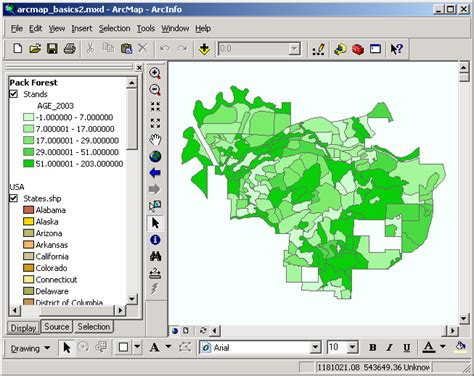Print the map with printer icon
The image size is (474, 376).
pos(70,49)
